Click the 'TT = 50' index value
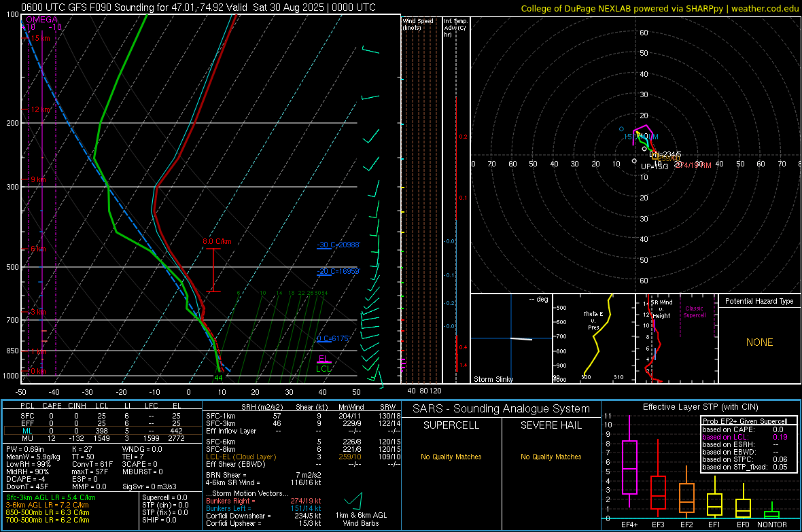The width and height of the screenshot is (802, 532). point(84,457)
